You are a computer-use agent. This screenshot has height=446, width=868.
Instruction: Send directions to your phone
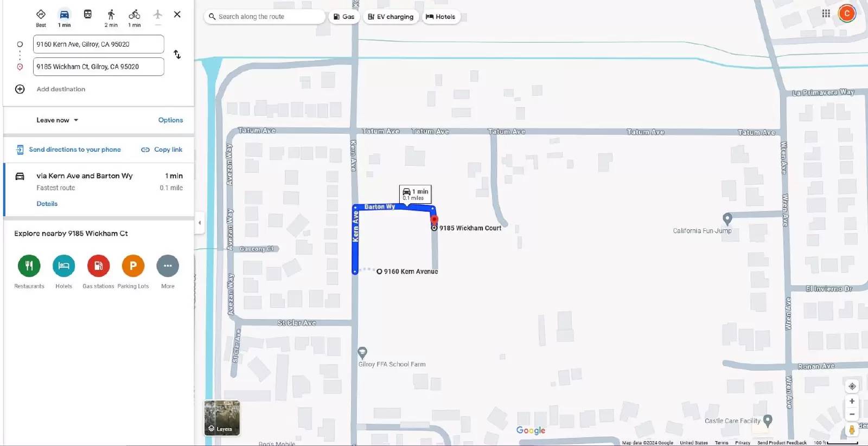tap(68, 150)
